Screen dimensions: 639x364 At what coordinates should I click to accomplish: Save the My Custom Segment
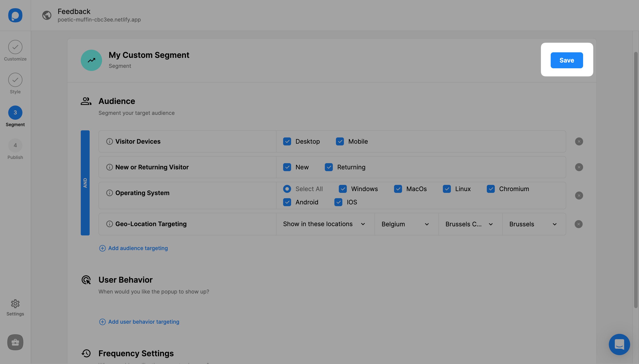[x=566, y=60]
